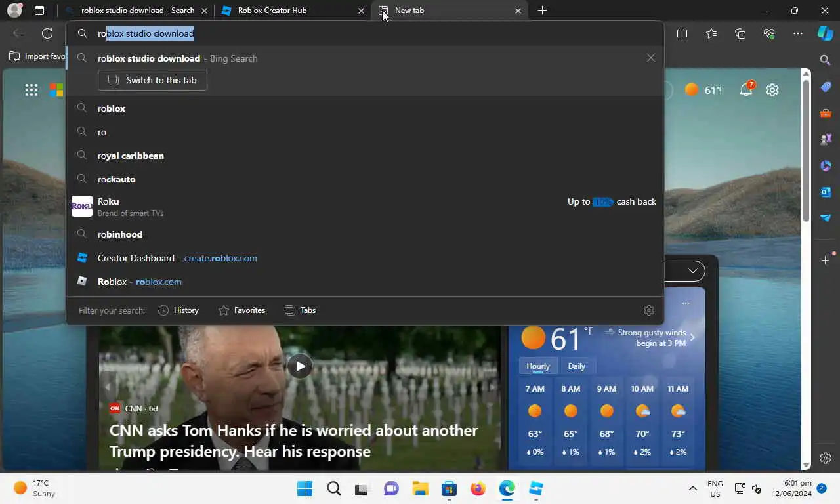Screen dimensions: 840x504
Task: Open Import favorites in bookmarks bar
Action: [x=38, y=56]
